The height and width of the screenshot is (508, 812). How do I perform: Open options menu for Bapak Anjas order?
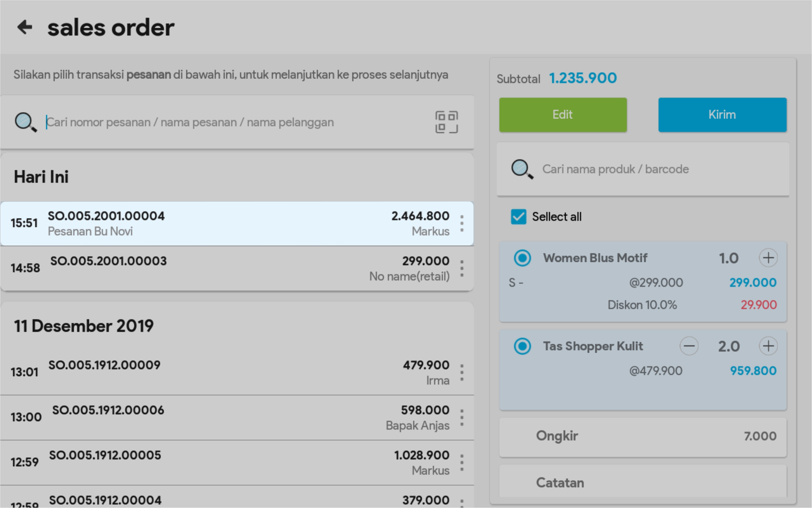[462, 418]
